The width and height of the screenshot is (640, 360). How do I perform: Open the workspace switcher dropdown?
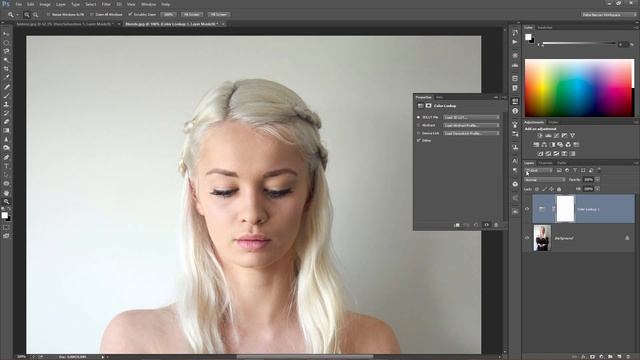point(609,15)
